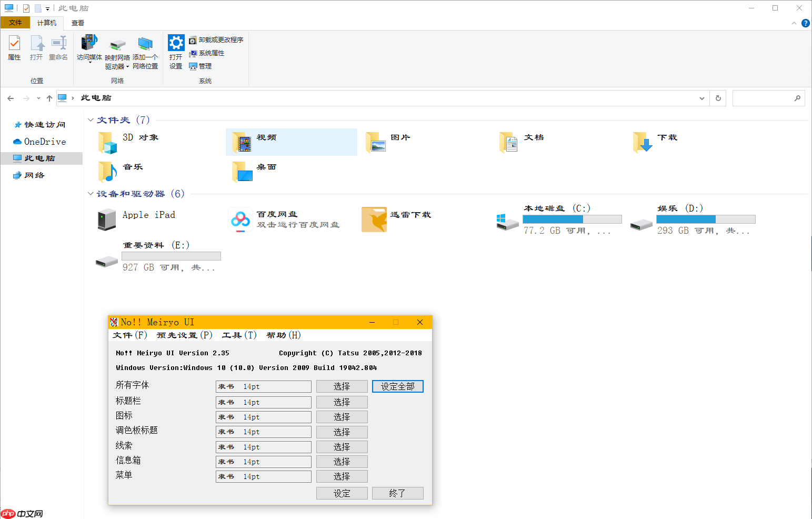
Task: Switch to the 查看 (View) ribbon tab
Action: point(78,23)
